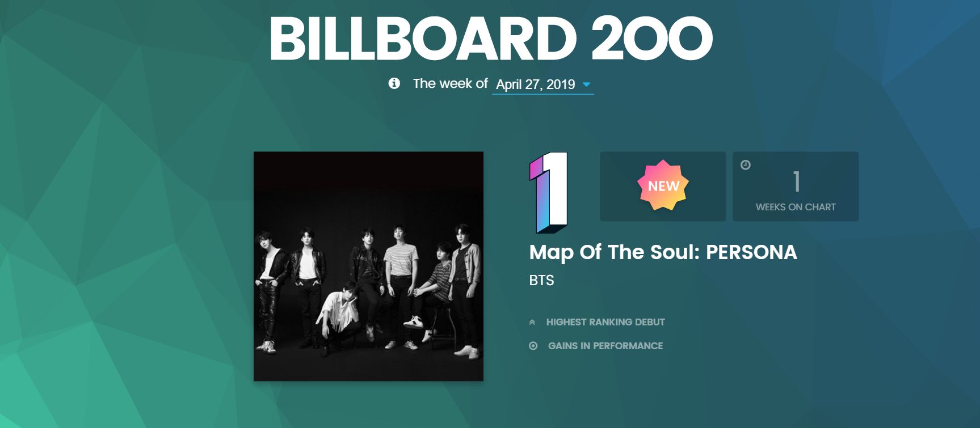Viewport: 980px width, 428px height.
Task: Open the Map Of The Soul: PERSONA title
Action: pyautogui.click(x=663, y=252)
